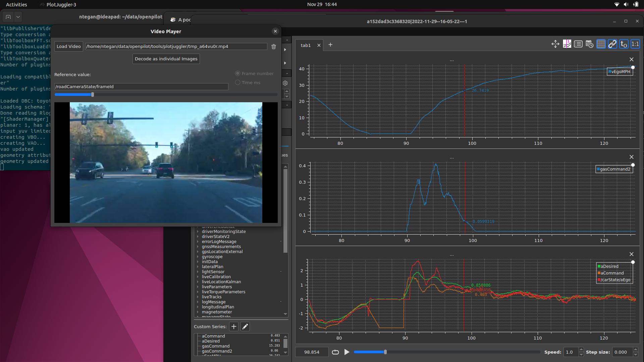644x362 pixels.
Task: Expand the driverMonitoringState tree item
Action: click(x=198, y=232)
